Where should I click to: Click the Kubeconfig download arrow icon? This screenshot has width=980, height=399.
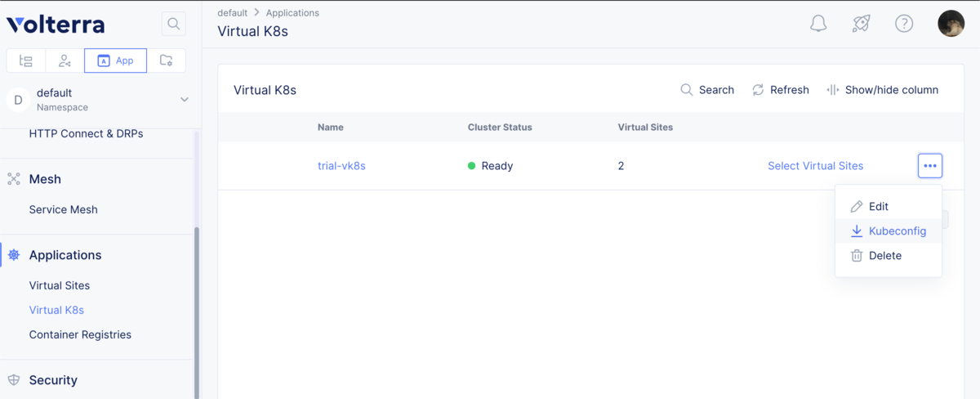point(857,231)
